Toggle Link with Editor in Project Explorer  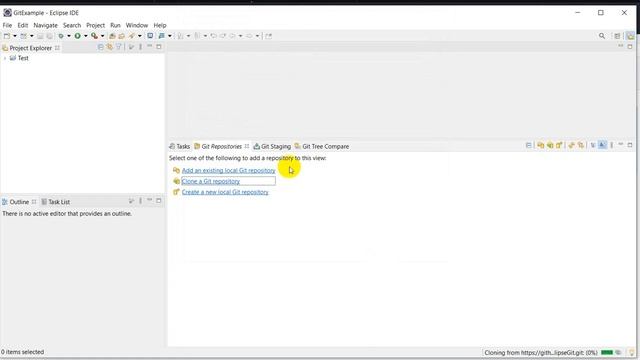pos(110,47)
